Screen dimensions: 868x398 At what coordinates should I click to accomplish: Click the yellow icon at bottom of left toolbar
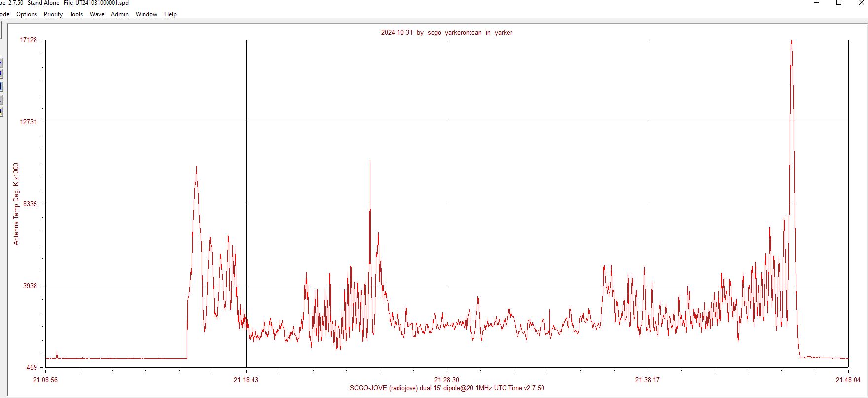tap(1, 111)
